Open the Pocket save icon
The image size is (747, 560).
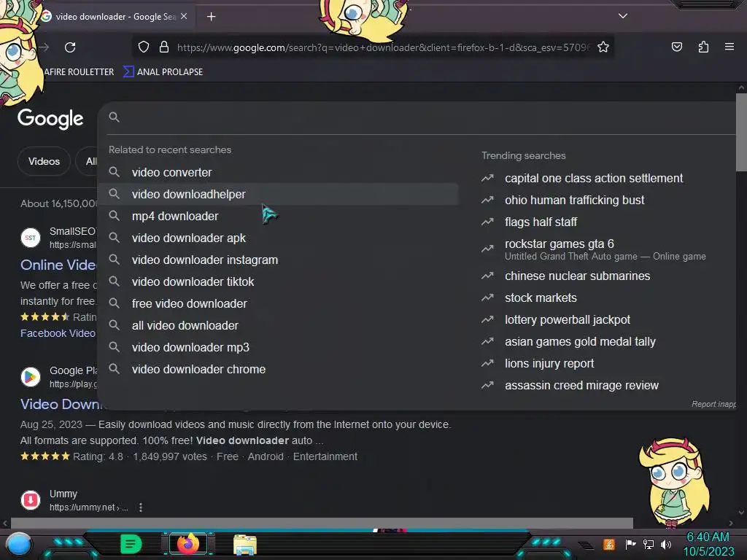676,47
